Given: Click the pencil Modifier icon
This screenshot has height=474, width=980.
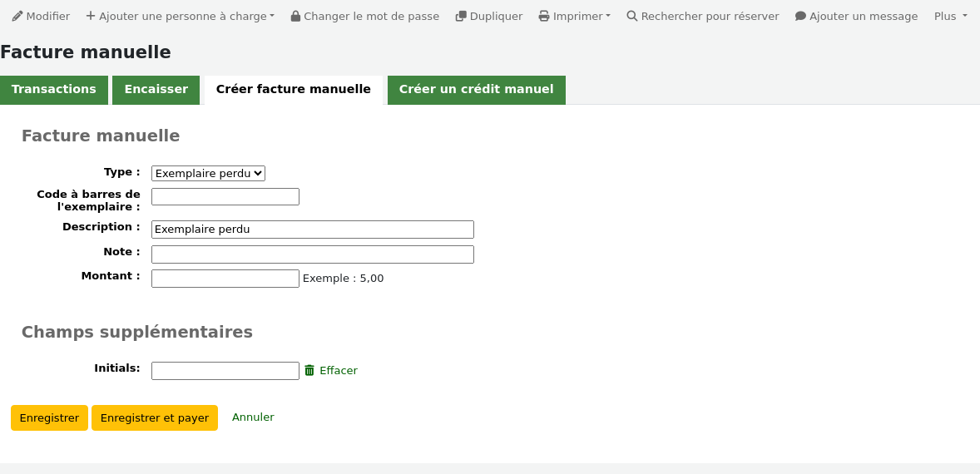Looking at the screenshot, I should pos(17,17).
